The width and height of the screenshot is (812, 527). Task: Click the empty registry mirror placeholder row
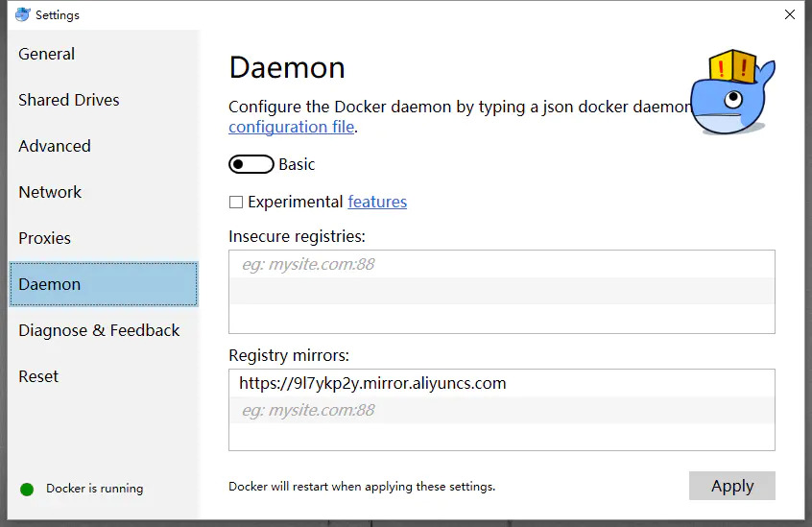502,410
